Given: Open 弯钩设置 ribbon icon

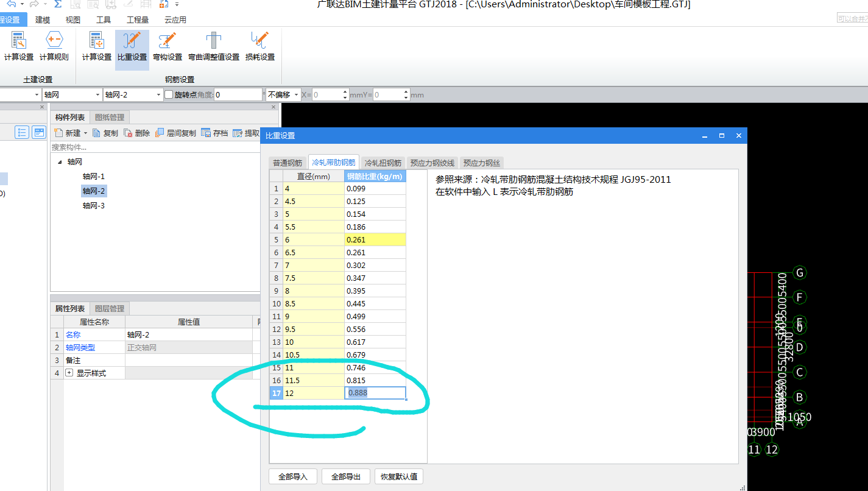Looking at the screenshot, I should coord(168,46).
